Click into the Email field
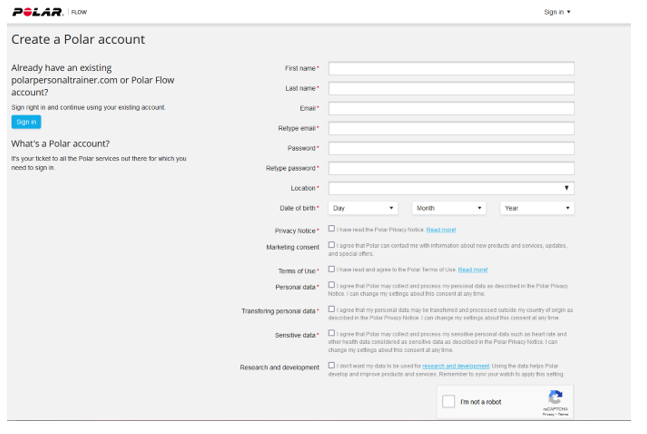The width and height of the screenshot is (647, 434). pyautogui.click(x=451, y=108)
